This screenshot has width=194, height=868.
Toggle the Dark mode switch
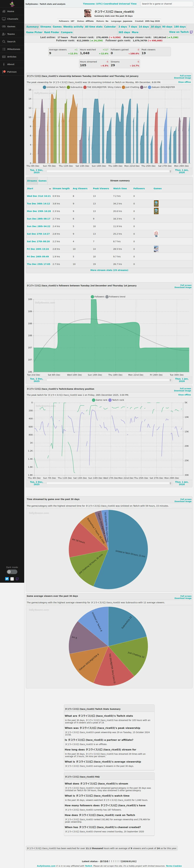click(12, 572)
